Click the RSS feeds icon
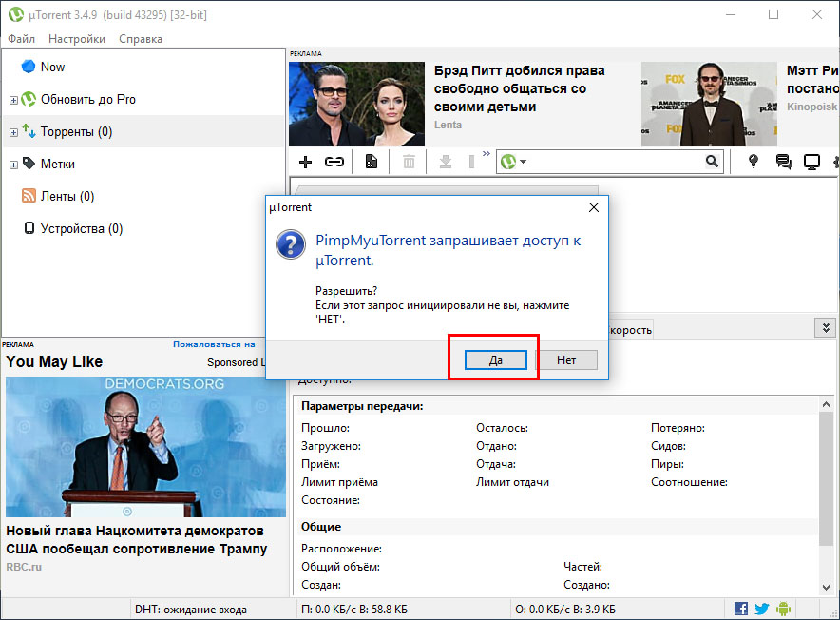 tap(29, 196)
